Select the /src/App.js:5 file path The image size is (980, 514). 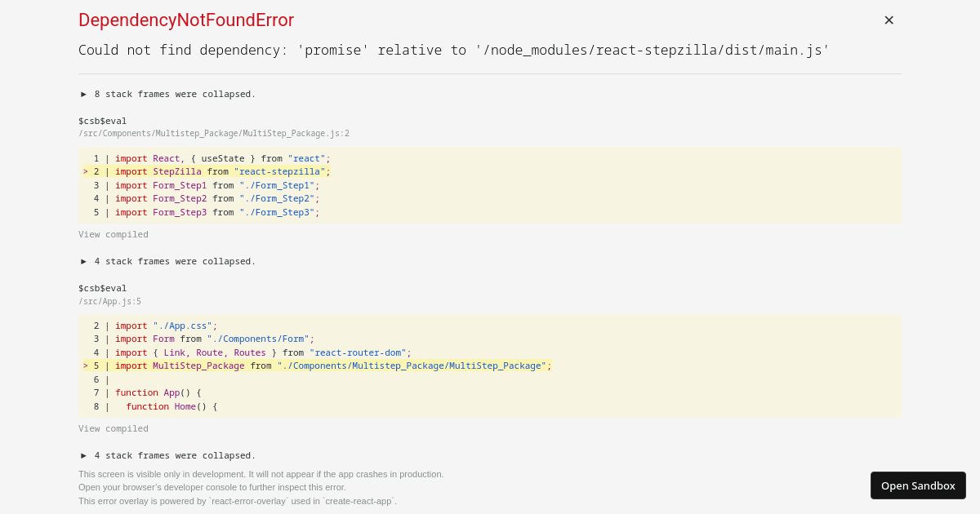109,301
